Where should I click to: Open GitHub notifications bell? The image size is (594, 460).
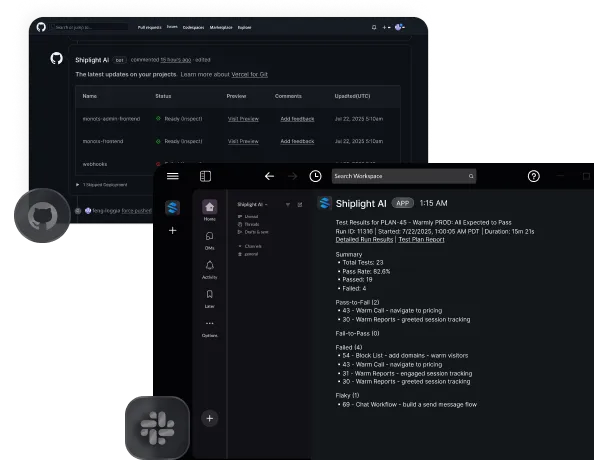tap(374, 27)
